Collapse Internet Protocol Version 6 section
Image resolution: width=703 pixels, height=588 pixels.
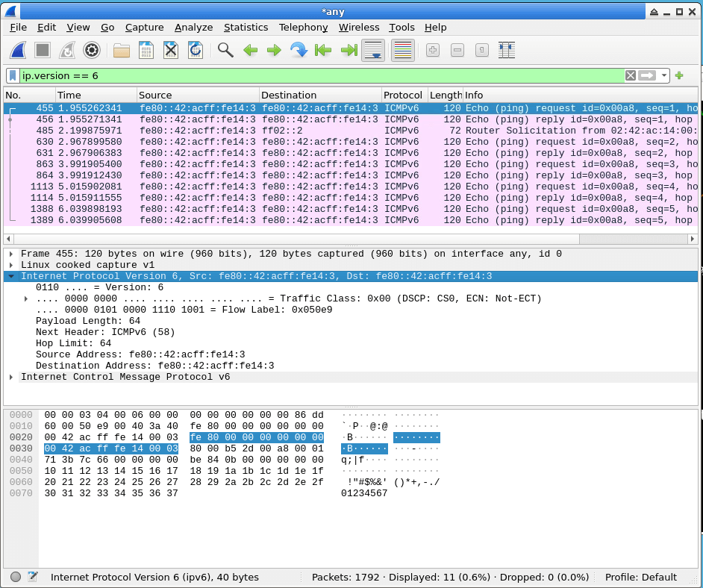pyautogui.click(x=11, y=277)
